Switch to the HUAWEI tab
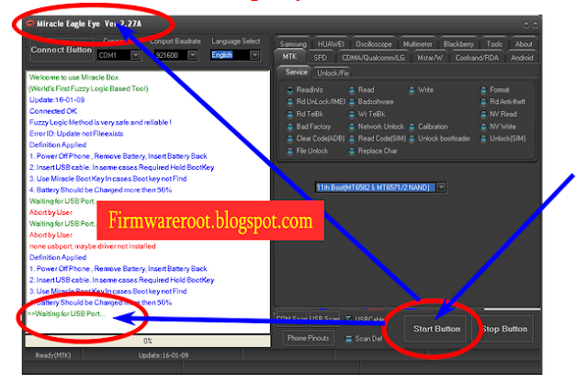The height and width of the screenshot is (383, 588). (331, 44)
